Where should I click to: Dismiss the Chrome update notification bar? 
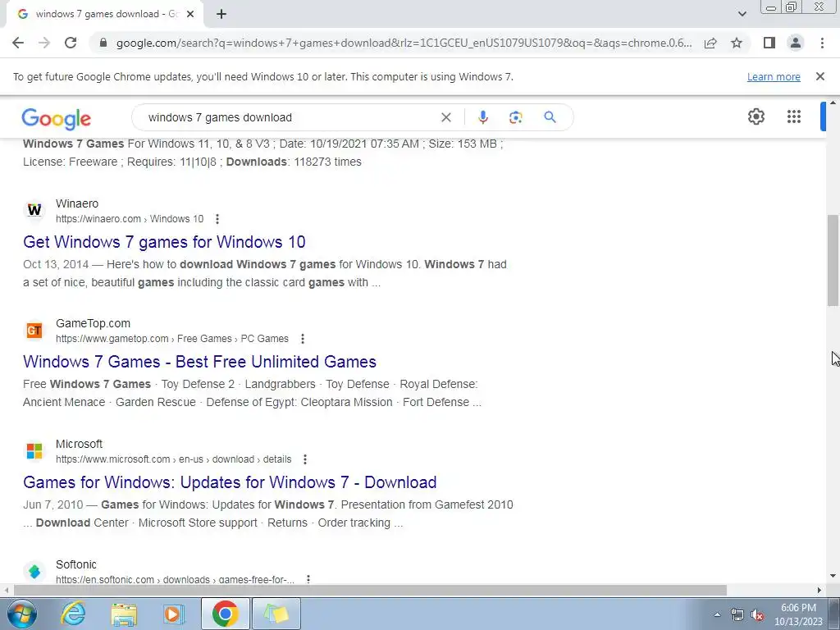point(819,76)
